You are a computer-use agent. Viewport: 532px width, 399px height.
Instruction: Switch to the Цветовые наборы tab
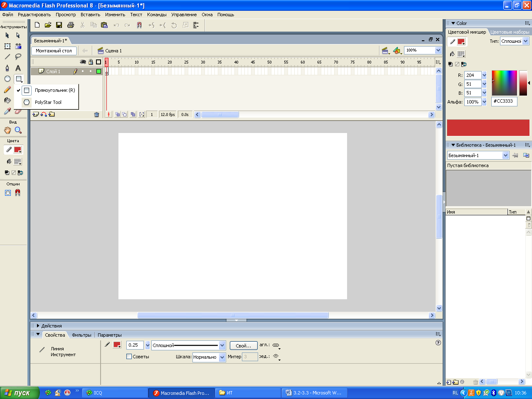[510, 32]
